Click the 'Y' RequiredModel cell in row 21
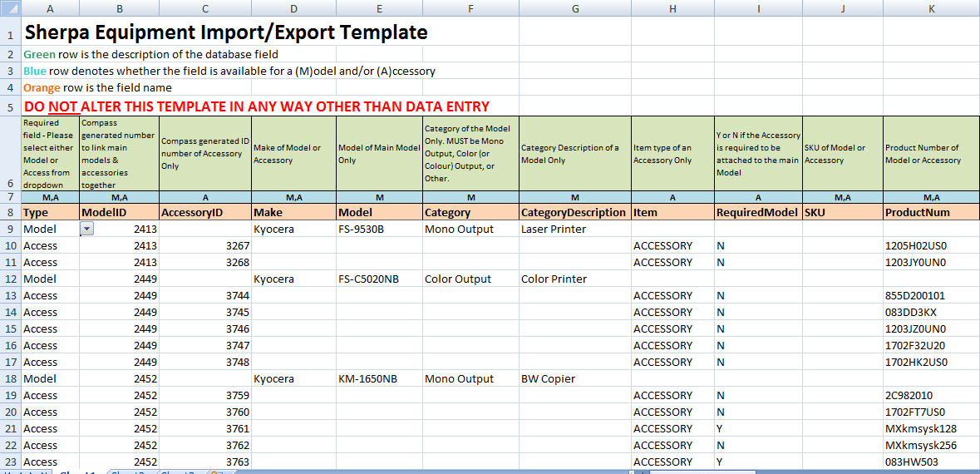980x474 pixels. [758, 429]
